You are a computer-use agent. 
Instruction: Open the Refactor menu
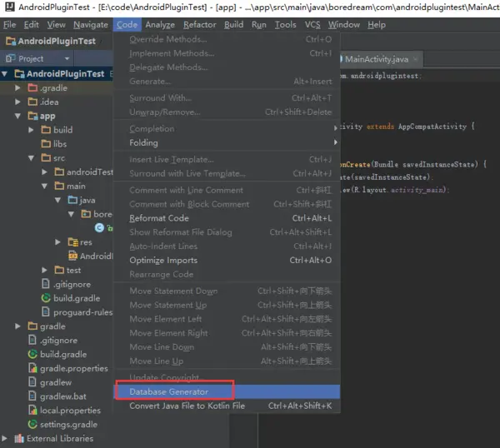pyautogui.click(x=200, y=24)
